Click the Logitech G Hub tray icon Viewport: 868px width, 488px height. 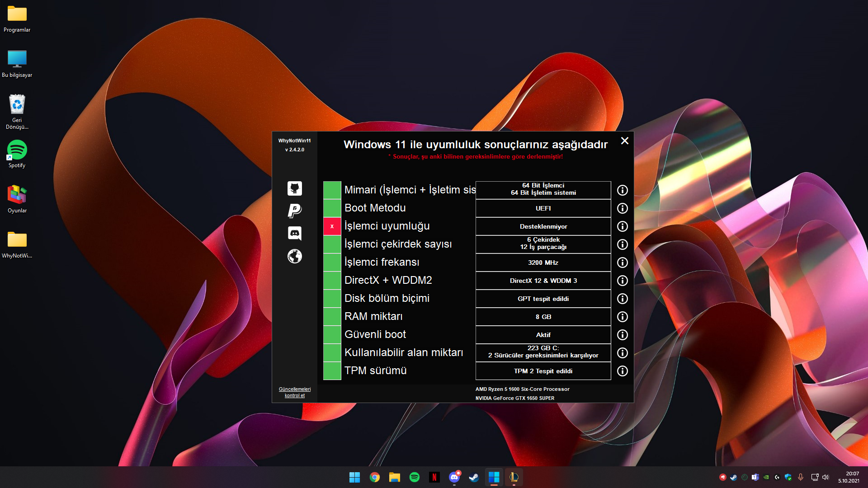coord(777,477)
